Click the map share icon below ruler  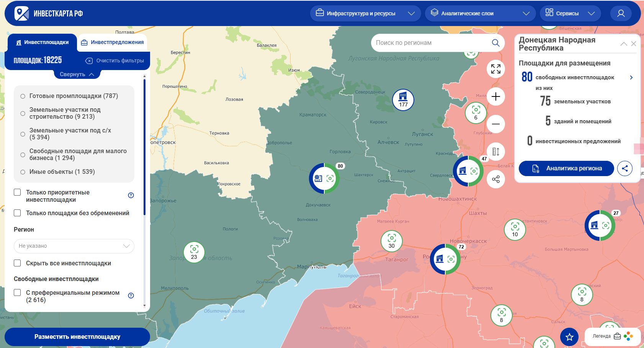[496, 179]
